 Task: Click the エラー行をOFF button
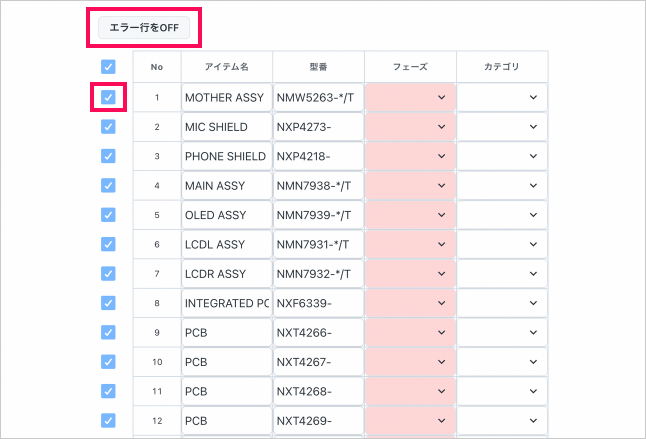pos(144,27)
